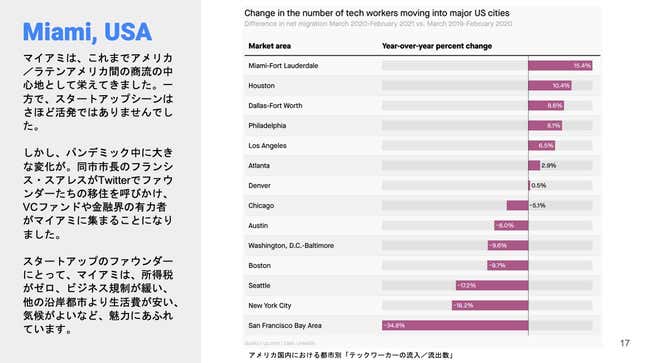Select the Seattle negative bar
Screen dimensions: 645x363
pos(492,285)
